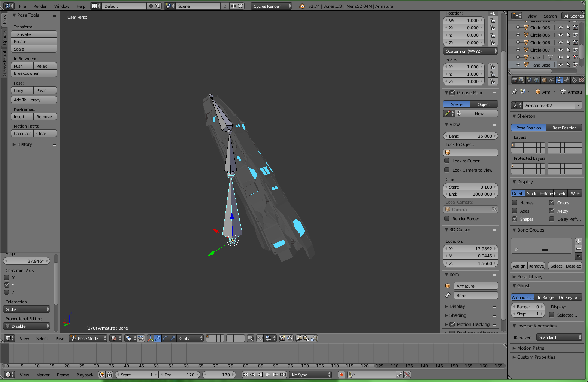
Task: Click the auto keyframe record button
Action: coord(341,375)
